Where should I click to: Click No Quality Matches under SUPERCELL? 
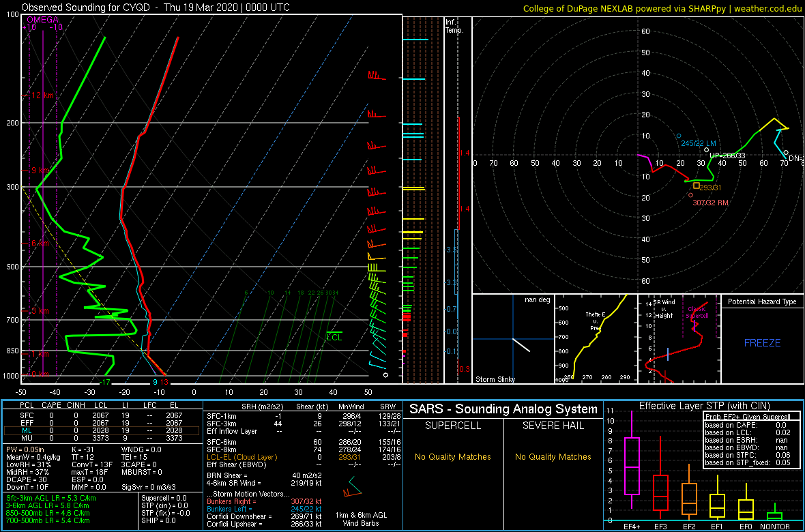coord(453,456)
